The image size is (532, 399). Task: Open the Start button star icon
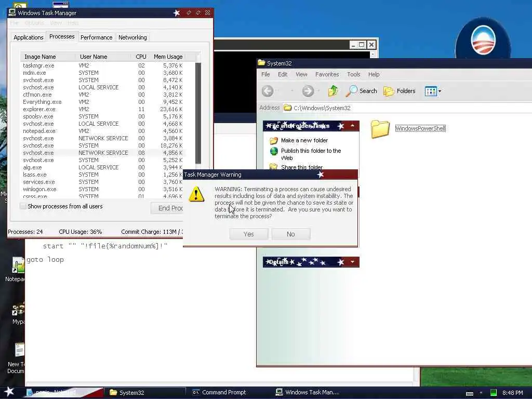pos(9,392)
